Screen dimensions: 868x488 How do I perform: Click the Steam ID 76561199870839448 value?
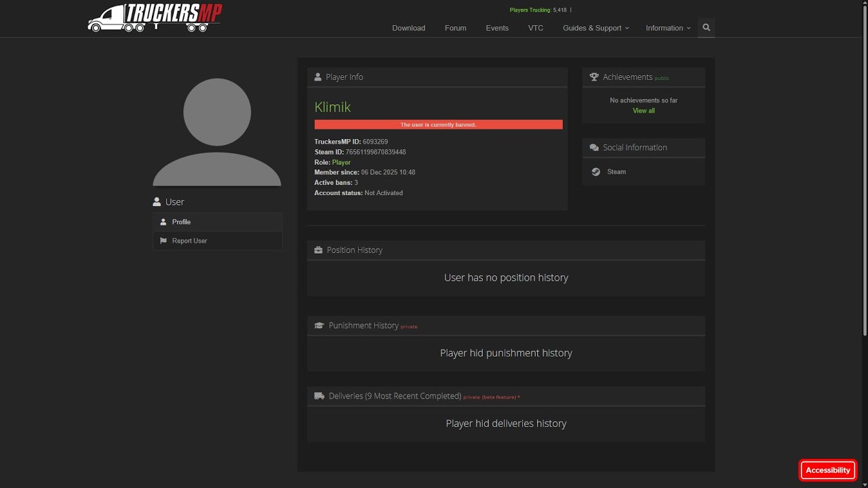click(376, 152)
